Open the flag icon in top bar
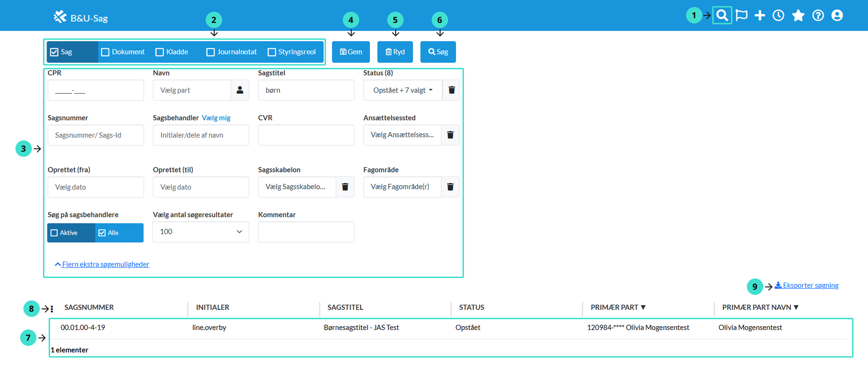Screen dimensions: 868x388 [x=741, y=15]
